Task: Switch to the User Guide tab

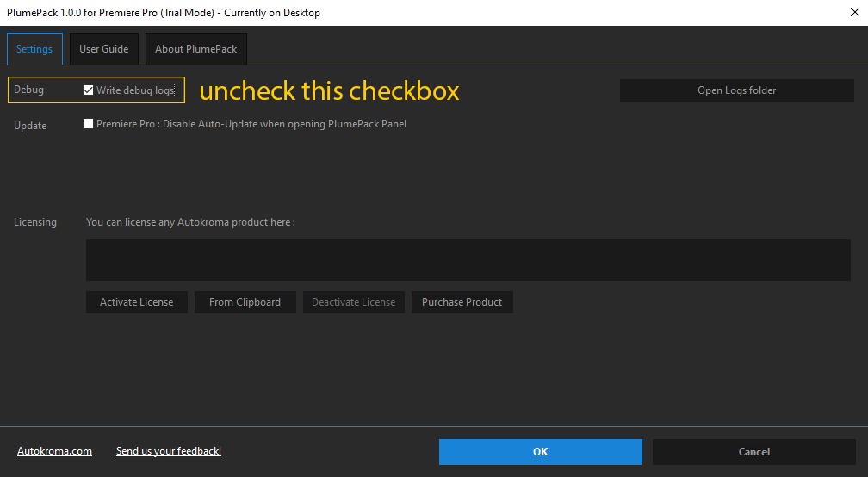Action: point(103,49)
